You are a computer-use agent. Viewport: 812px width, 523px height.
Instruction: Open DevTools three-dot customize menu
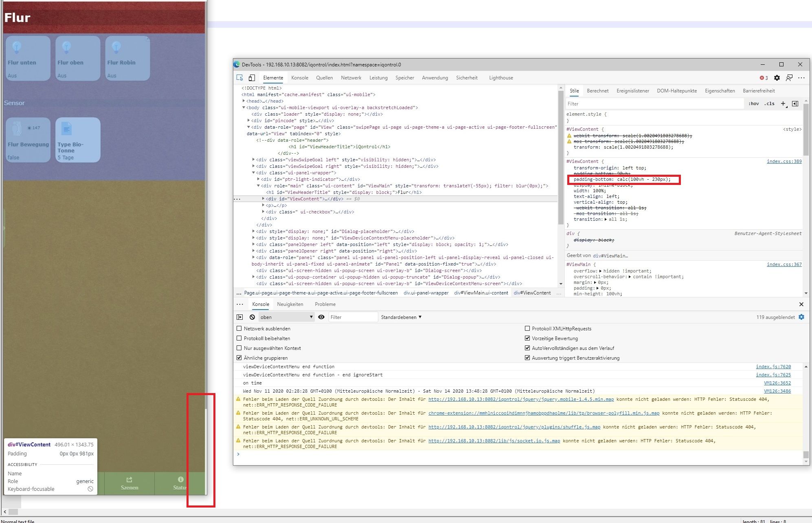click(801, 78)
